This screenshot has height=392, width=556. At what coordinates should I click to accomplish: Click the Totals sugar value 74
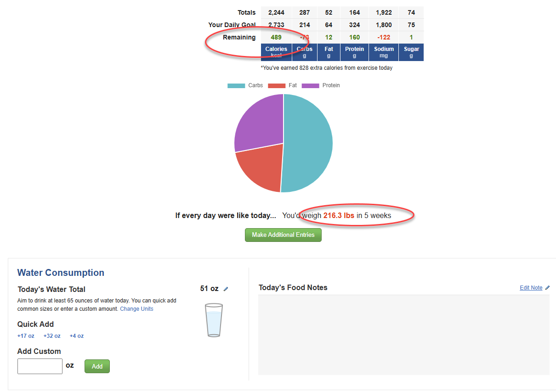click(411, 12)
